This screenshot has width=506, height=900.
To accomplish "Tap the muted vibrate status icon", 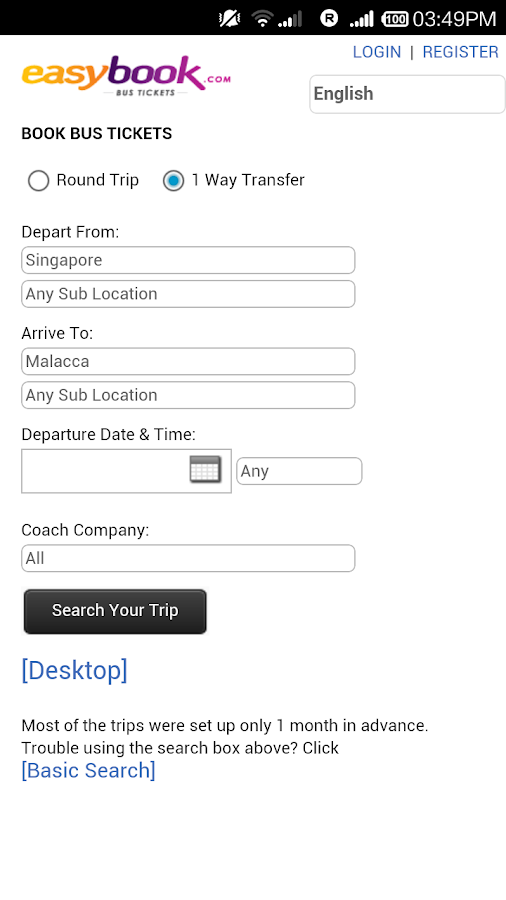I will click(x=229, y=18).
